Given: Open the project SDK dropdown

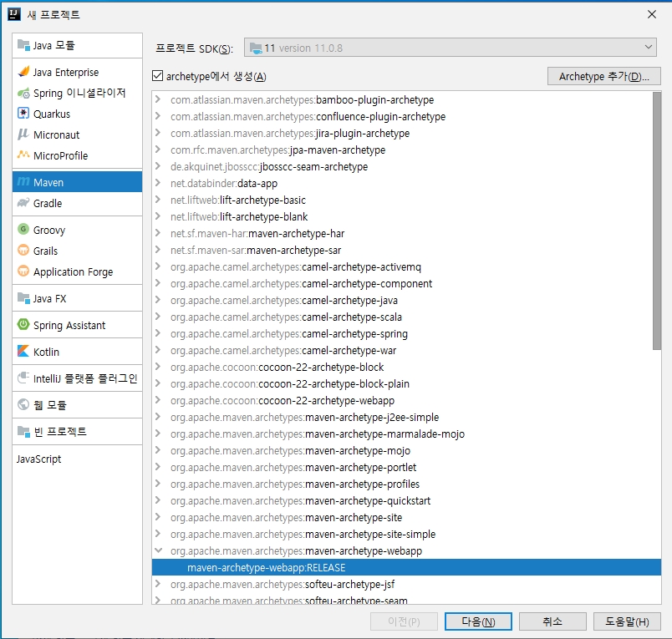Looking at the screenshot, I should coord(649,47).
